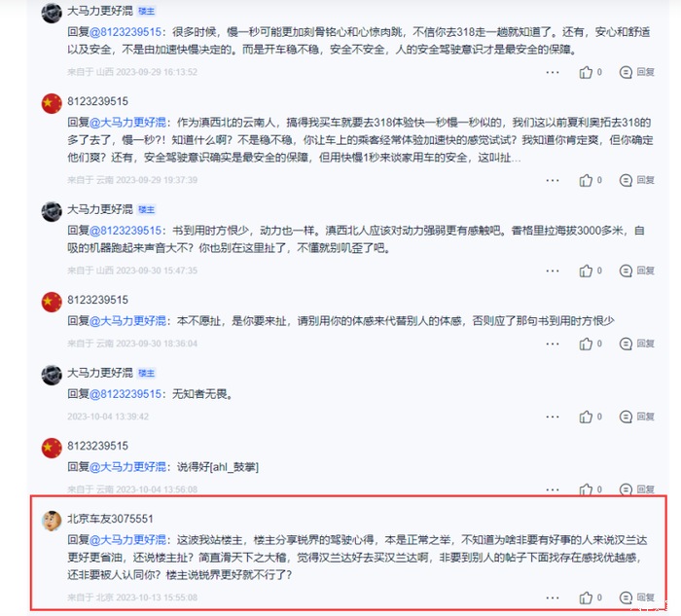View 北京车友3075551's avatar profile

52,521
